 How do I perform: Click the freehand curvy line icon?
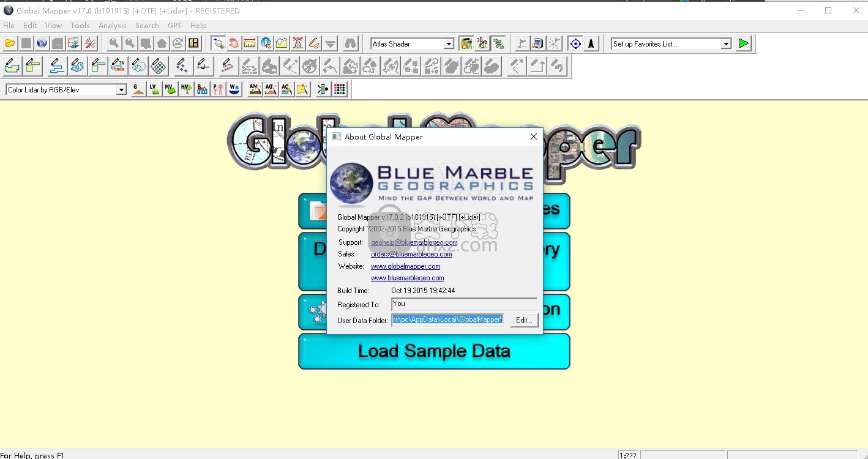point(77,66)
